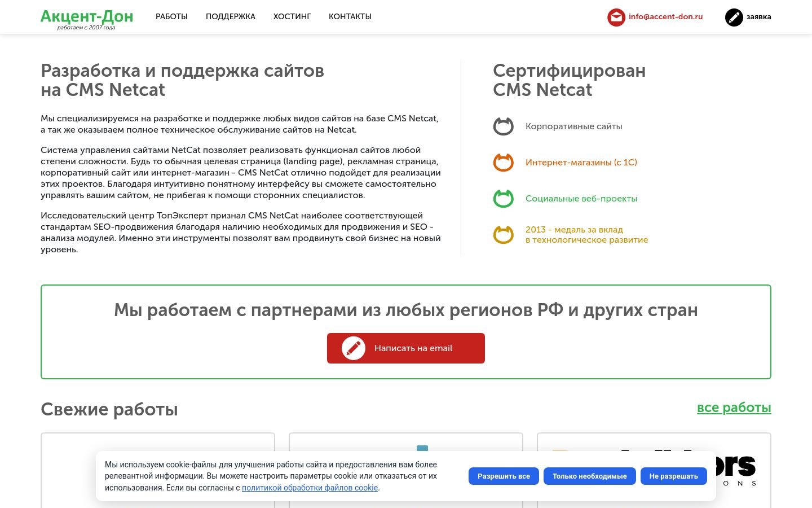Open the все работы link
The image size is (812, 508).
click(x=734, y=408)
